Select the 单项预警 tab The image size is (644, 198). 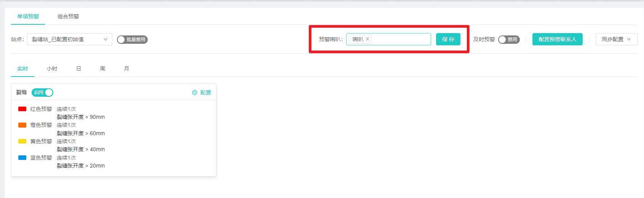pyautogui.click(x=28, y=16)
